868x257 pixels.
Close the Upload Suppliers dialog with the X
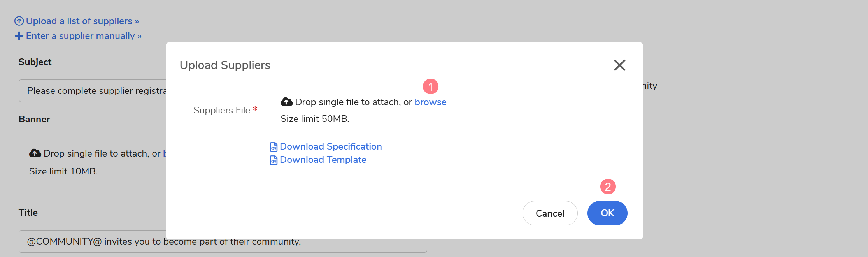click(x=619, y=65)
